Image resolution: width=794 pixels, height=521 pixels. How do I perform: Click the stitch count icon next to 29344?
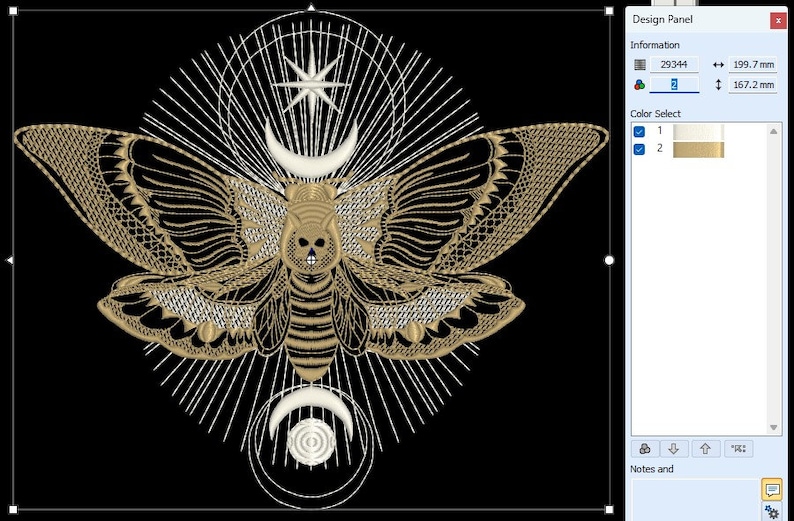[x=640, y=64]
